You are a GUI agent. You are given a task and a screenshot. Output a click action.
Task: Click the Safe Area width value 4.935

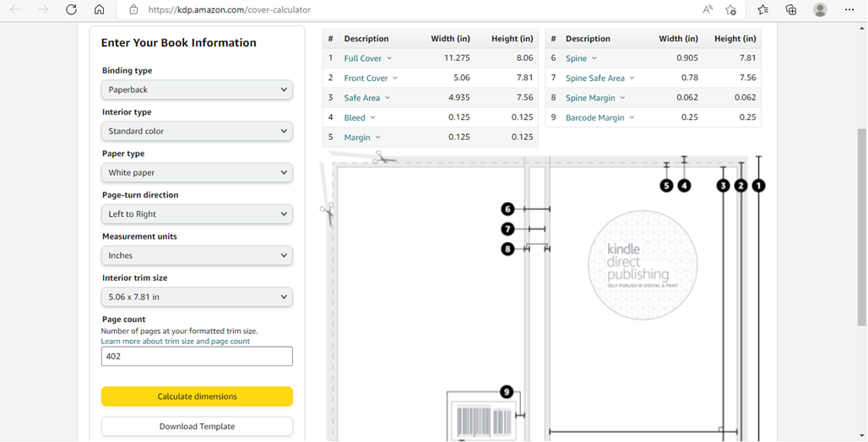tap(458, 97)
